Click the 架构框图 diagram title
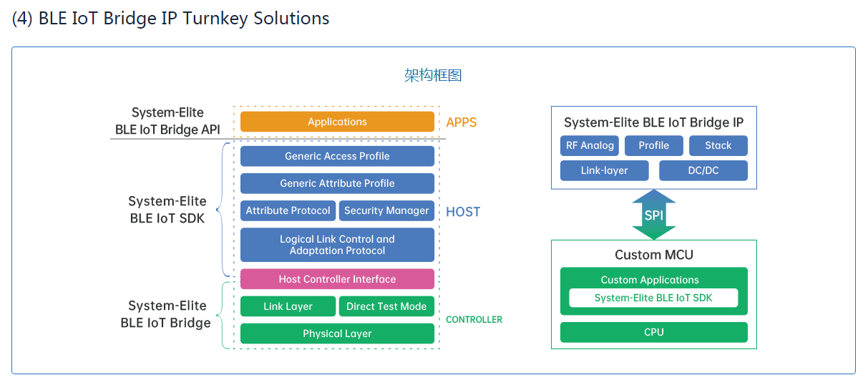This screenshot has width=868, height=380. point(433,75)
